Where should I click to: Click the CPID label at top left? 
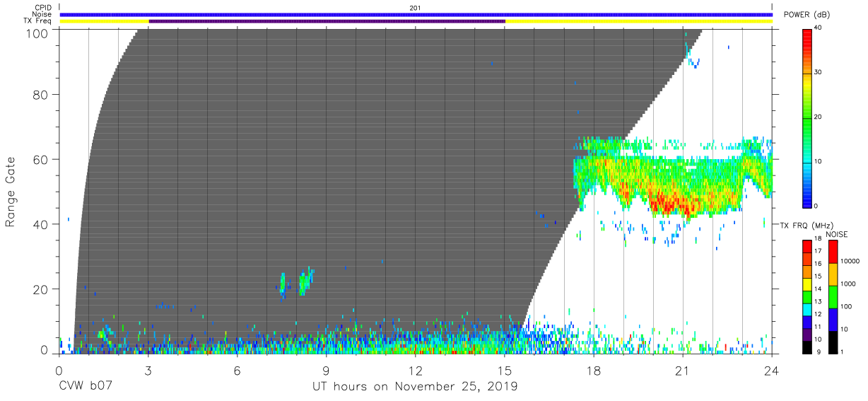click(44, 8)
